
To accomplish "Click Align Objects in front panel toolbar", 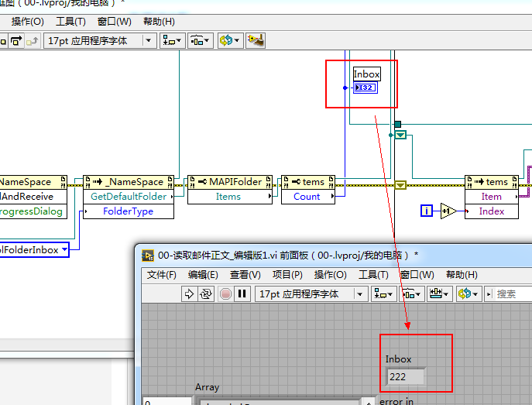I will click(384, 293).
